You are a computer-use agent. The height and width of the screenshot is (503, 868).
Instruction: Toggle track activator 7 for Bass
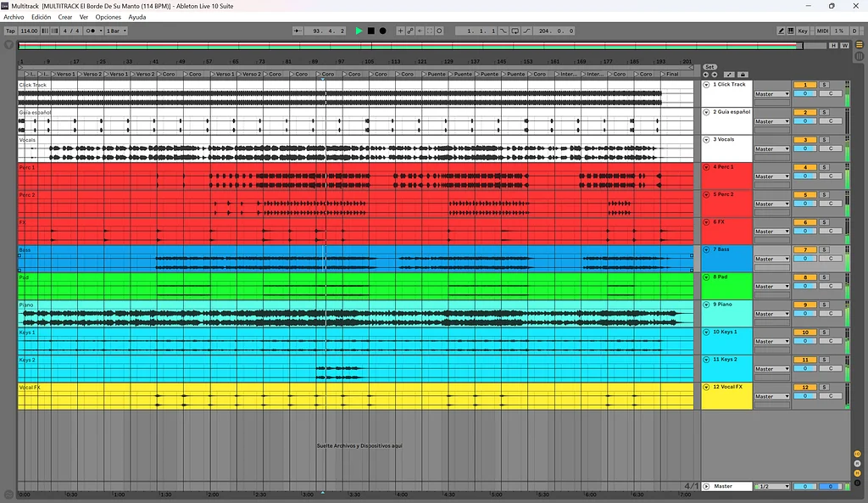coord(805,250)
